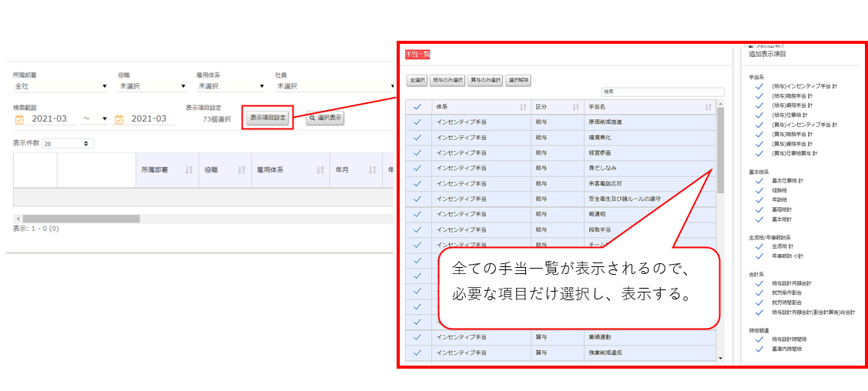The image size is (868, 391).
Task: Sort the 雇用体系 column using its sort icon
Action: [320, 170]
